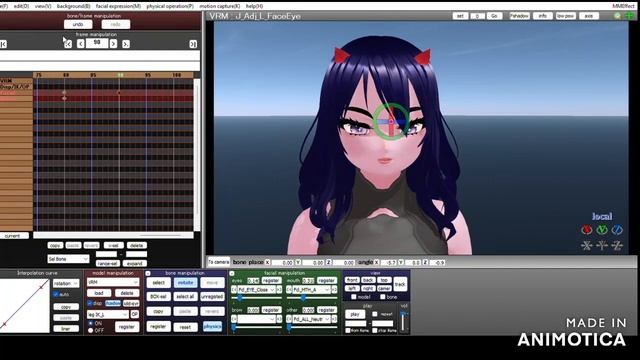This screenshot has height=360, width=640.
Task: Next mouth morph arrow
Action: pyautogui.click(x=334, y=289)
